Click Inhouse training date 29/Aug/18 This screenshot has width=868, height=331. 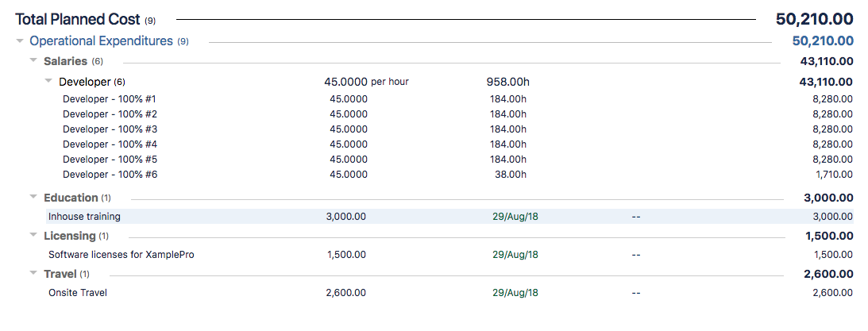(x=515, y=217)
